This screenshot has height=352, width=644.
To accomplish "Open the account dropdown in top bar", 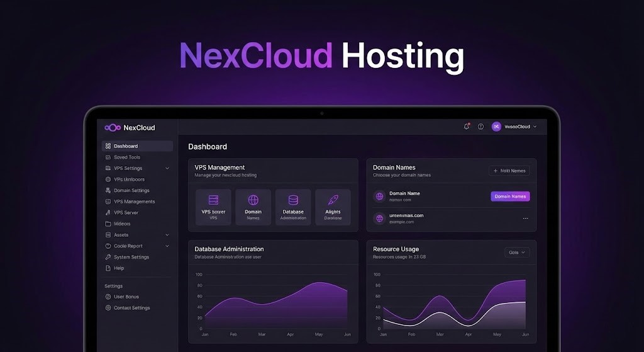I will pos(535,127).
